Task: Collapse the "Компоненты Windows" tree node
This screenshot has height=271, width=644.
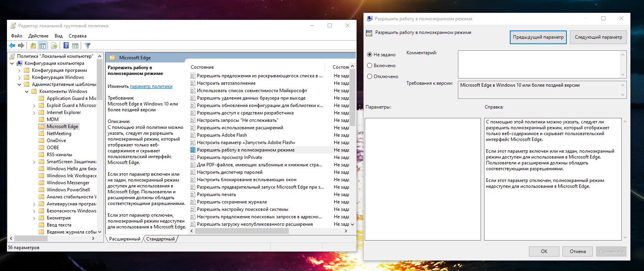Action: point(27,91)
